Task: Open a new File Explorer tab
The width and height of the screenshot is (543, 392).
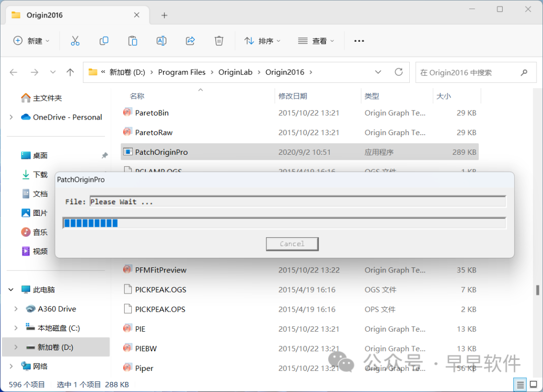Action: tap(164, 15)
